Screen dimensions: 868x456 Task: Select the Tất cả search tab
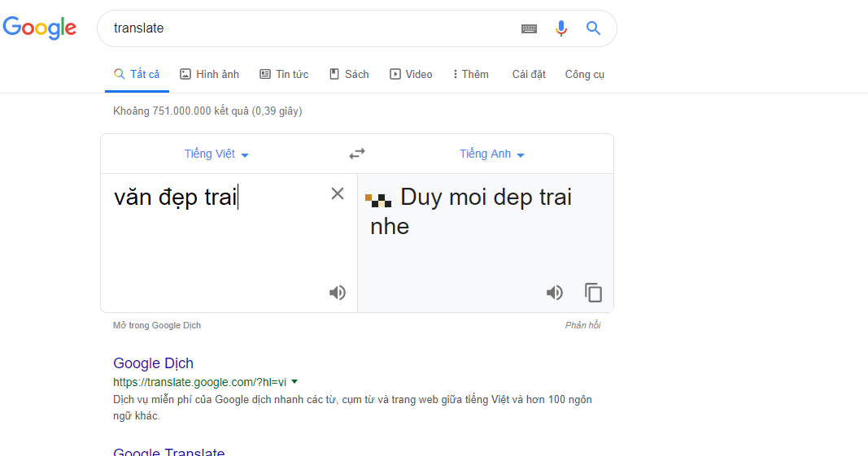coord(137,74)
